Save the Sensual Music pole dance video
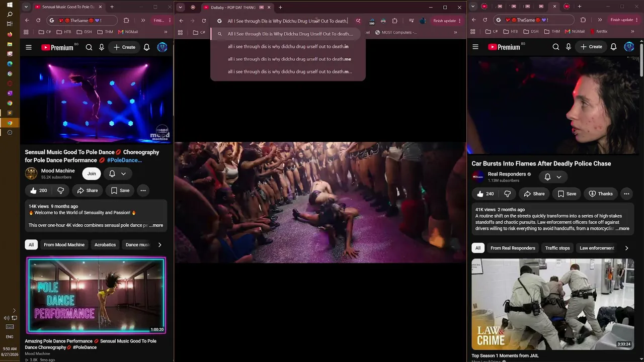The image size is (644, 362). tap(120, 191)
